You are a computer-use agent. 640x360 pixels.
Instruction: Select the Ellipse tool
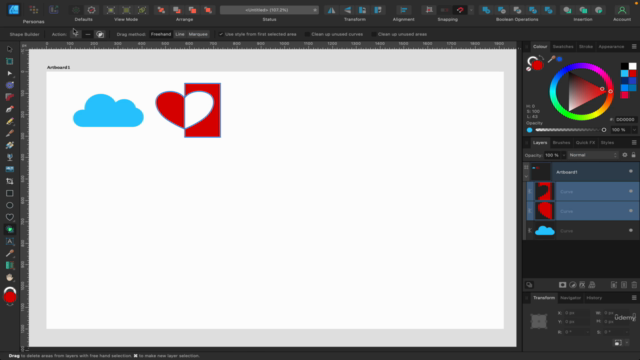point(9,205)
